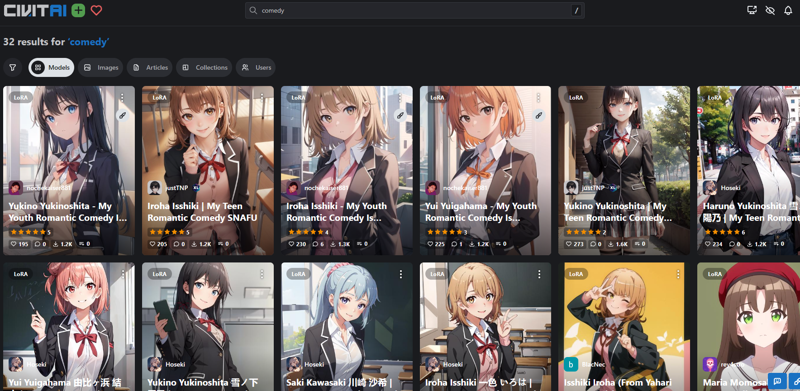Image resolution: width=800 pixels, height=391 pixels.
Task: Click the link icon on the first Yukino card
Action: pos(122,115)
